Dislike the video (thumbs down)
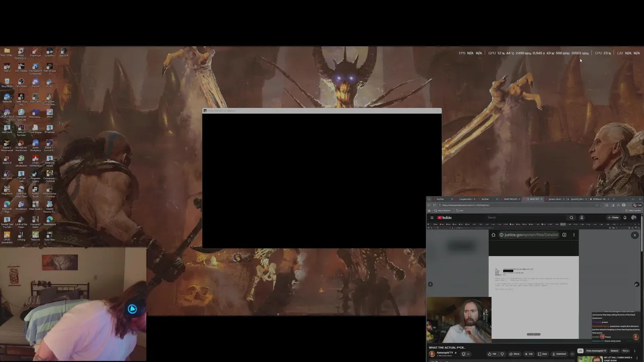 [502, 354]
